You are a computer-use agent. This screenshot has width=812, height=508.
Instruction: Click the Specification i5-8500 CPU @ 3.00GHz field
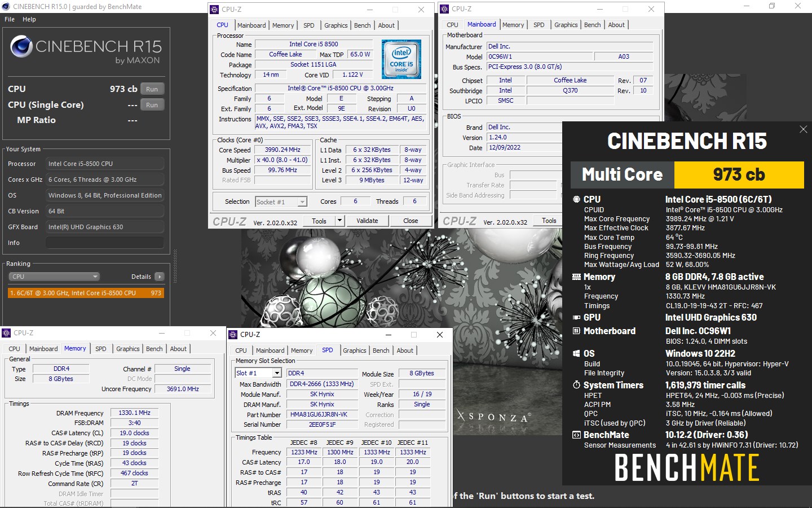(x=341, y=88)
